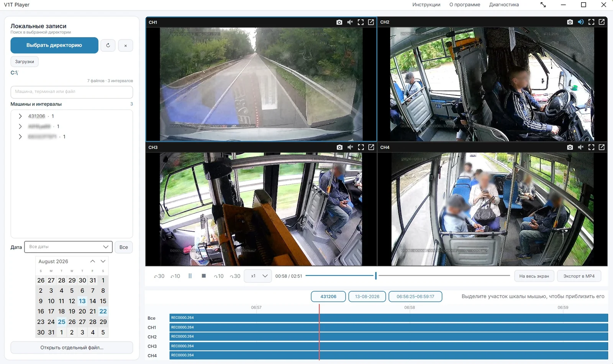Screen dimensions: 613x364
Task: Open the О программе menu
Action: tap(464, 5)
